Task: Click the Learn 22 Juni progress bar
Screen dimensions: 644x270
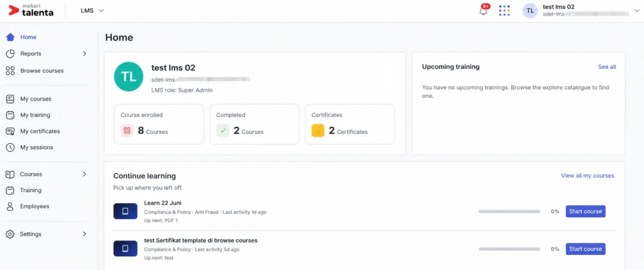Action: 509,212
